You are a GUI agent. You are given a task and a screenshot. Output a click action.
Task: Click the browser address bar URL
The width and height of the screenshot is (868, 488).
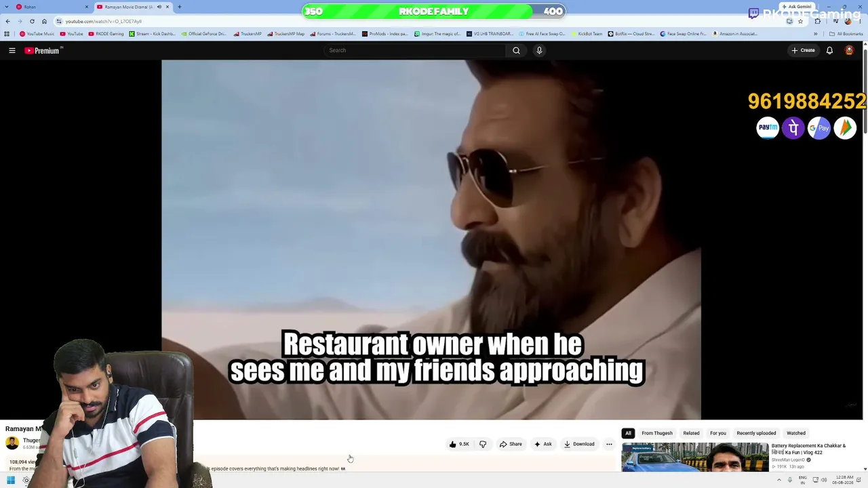(x=104, y=21)
